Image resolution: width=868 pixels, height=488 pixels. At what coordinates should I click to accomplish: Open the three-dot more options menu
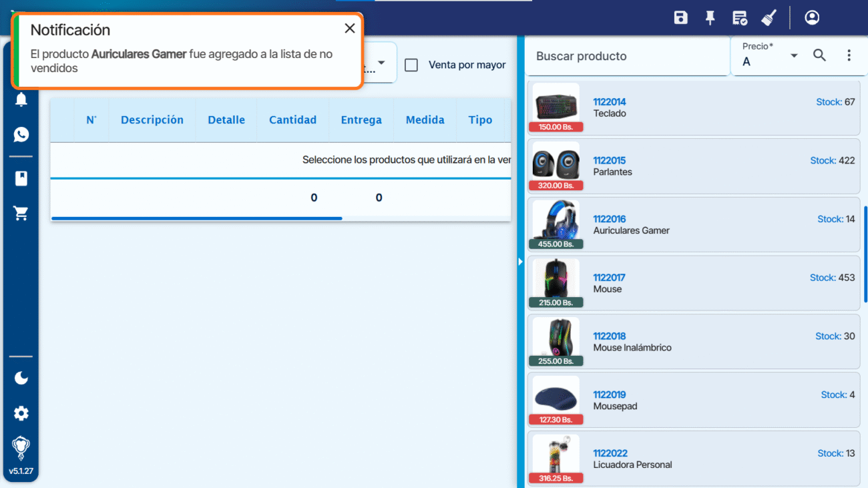point(849,55)
